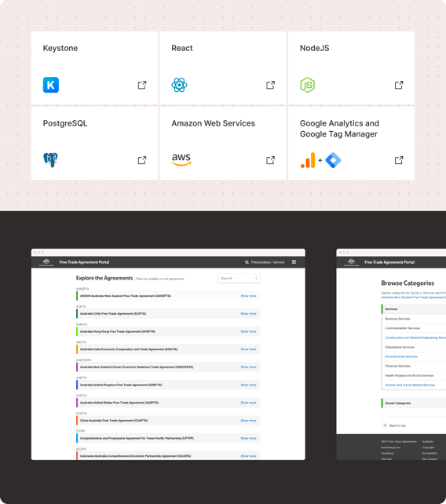446x504 pixels.
Task: Open Accessibility footer link
Action: tap(430, 453)
